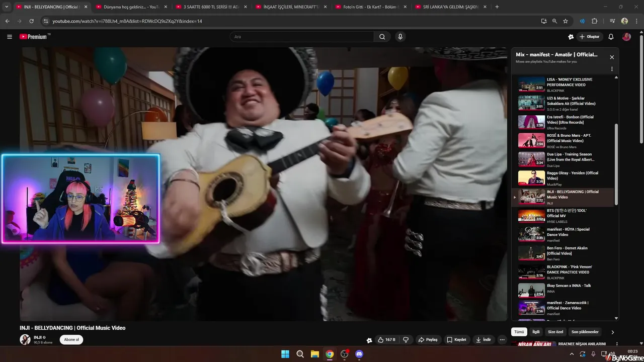Viewport: 644px width, 362px height.
Task: Open the YouTube hamburger guide menu
Action: 10,37
